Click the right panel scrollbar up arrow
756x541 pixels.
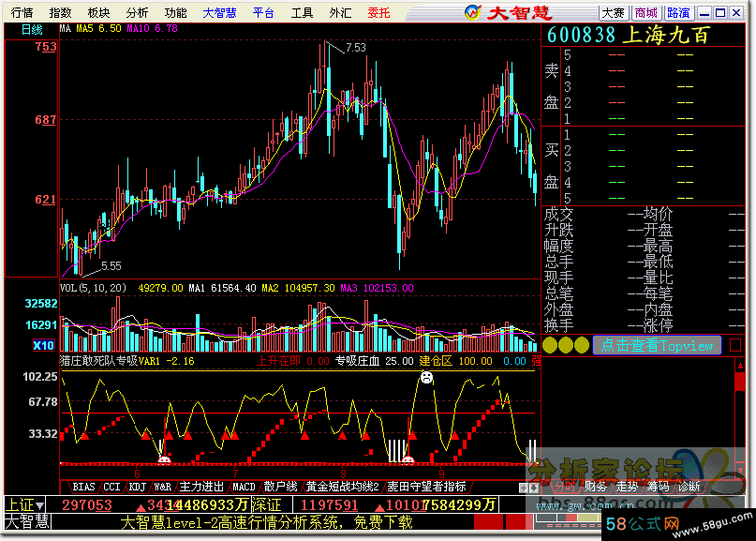tap(741, 366)
